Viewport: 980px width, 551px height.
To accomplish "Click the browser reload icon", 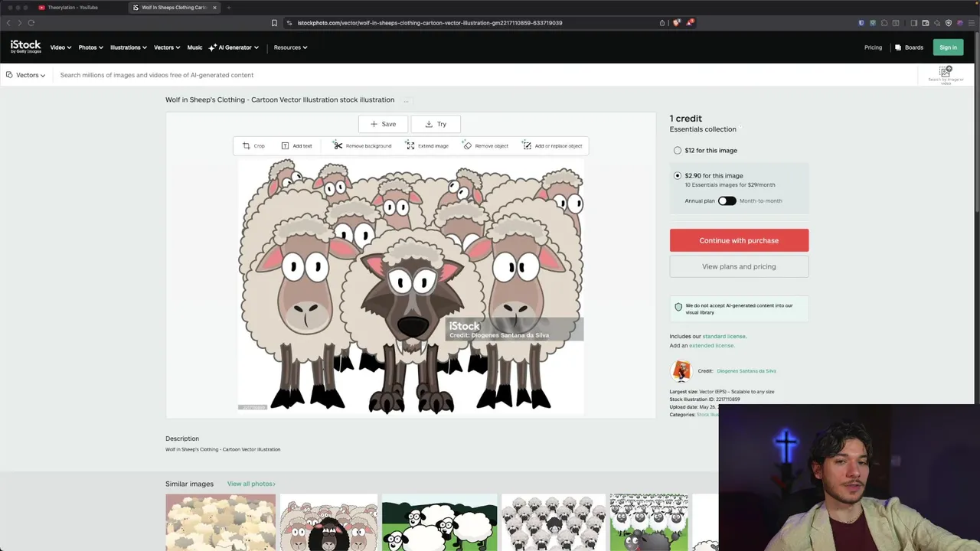I will [31, 23].
